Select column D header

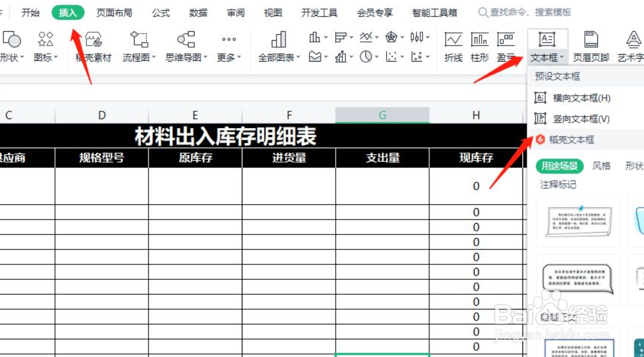point(101,115)
